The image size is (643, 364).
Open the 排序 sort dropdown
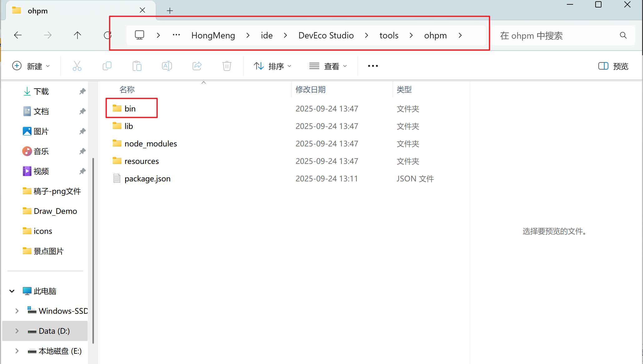tap(272, 66)
